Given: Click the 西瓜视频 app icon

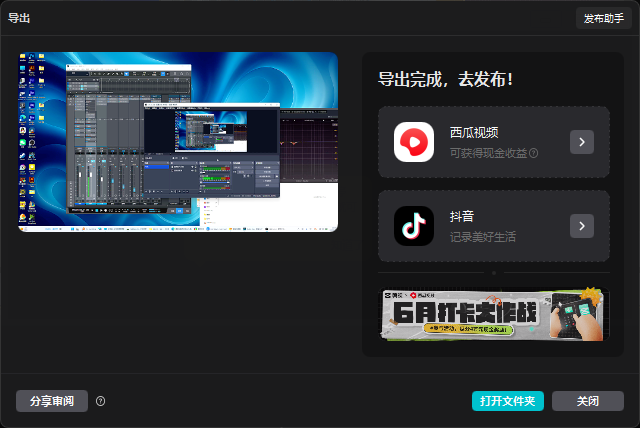Looking at the screenshot, I should pos(414,142).
